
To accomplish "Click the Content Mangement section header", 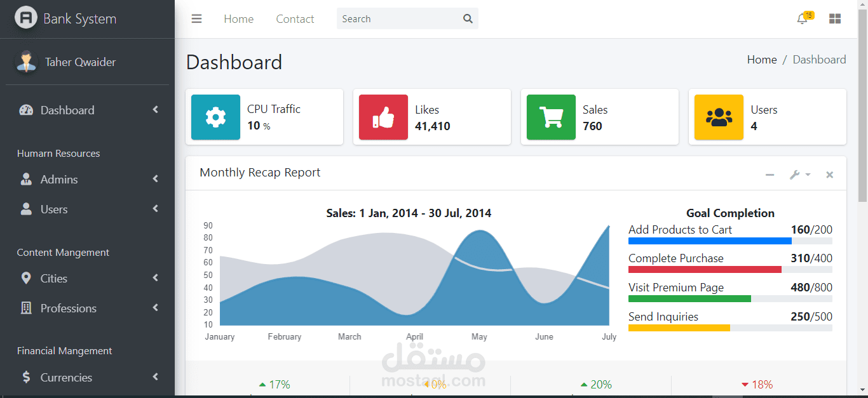I will tap(63, 252).
